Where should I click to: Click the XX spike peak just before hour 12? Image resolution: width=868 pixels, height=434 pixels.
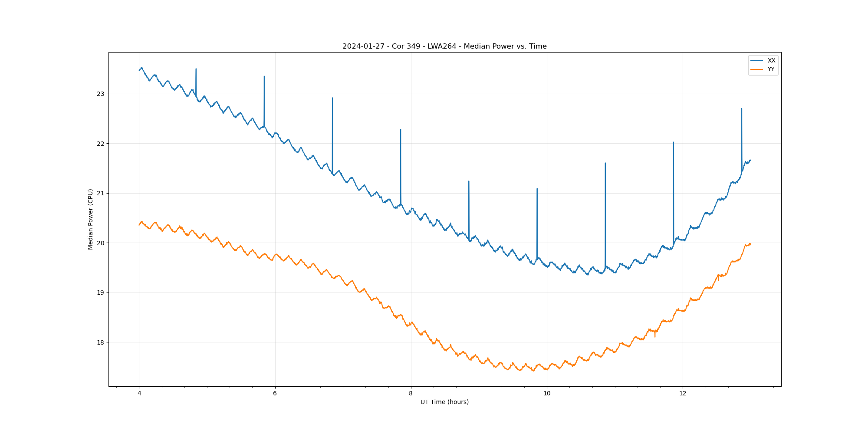[x=674, y=142]
